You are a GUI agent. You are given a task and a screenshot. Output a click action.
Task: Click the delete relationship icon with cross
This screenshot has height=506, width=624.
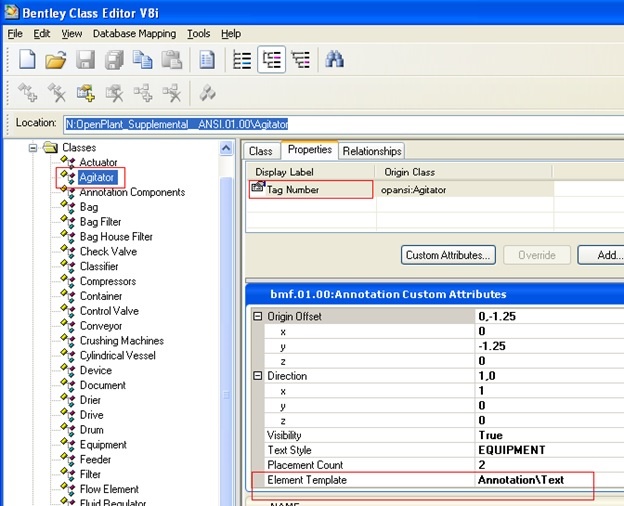[x=172, y=93]
